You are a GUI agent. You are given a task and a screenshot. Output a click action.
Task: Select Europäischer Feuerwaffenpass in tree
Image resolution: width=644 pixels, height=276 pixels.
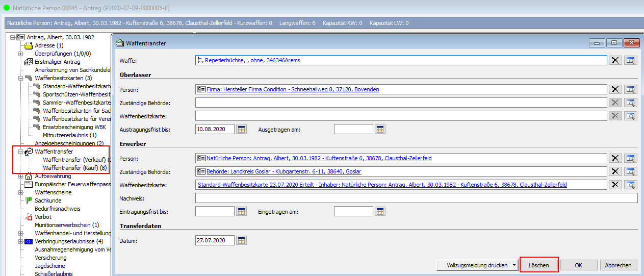(72, 184)
